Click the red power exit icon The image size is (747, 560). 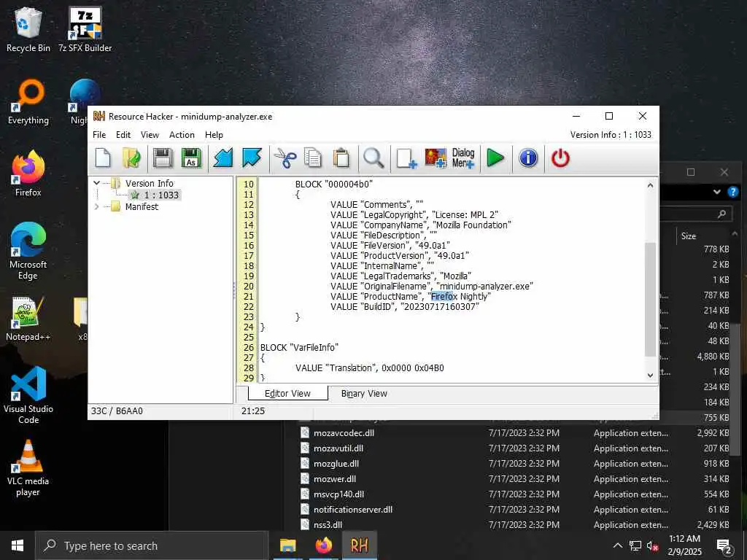pyautogui.click(x=560, y=158)
